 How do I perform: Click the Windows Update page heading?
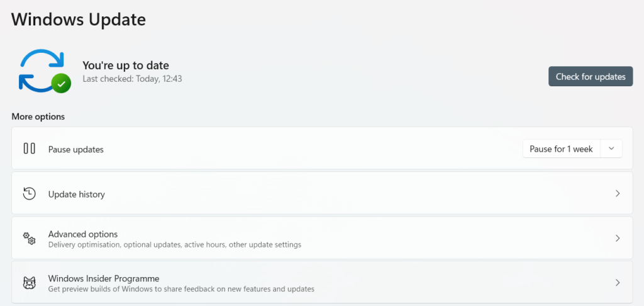click(79, 20)
